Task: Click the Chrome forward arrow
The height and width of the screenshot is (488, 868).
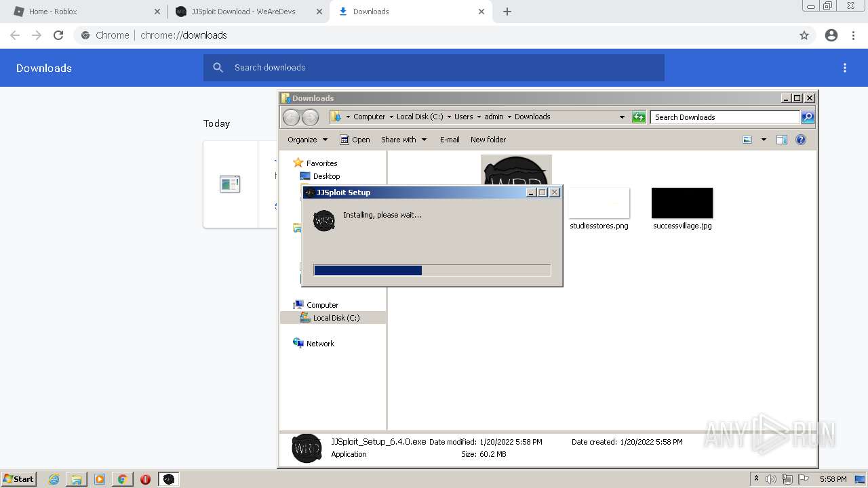Action: (37, 35)
